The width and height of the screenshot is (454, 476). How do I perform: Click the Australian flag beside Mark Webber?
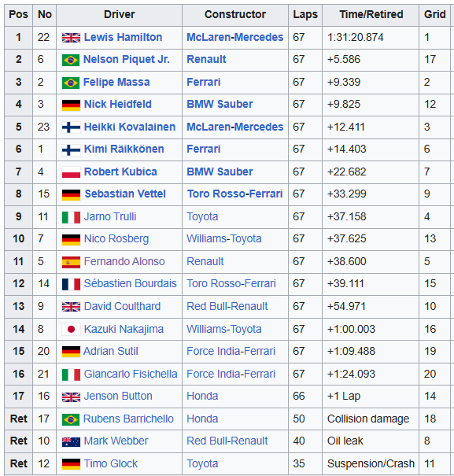[71, 441]
